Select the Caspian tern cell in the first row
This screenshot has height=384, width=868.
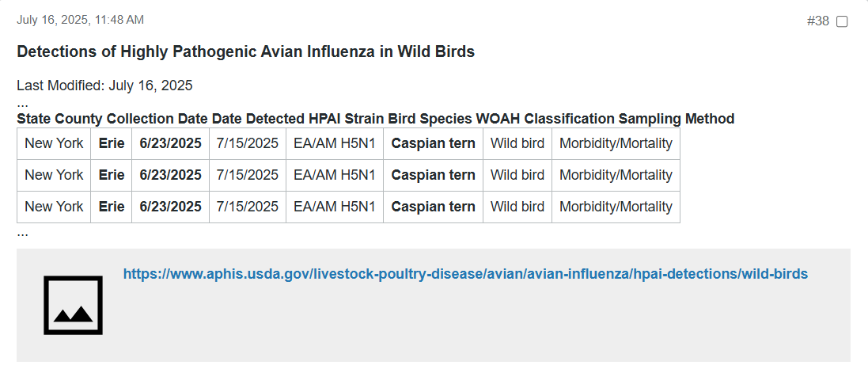[433, 143]
